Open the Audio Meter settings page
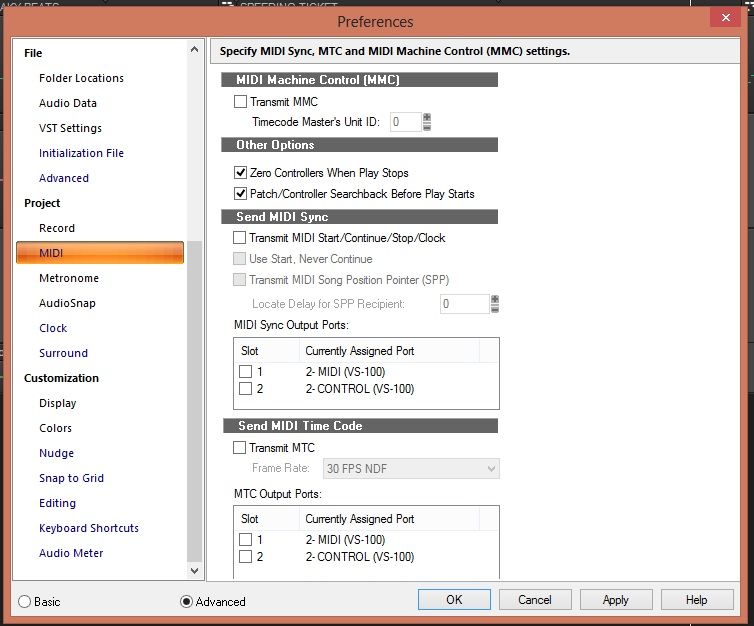This screenshot has width=754, height=626. coord(71,553)
